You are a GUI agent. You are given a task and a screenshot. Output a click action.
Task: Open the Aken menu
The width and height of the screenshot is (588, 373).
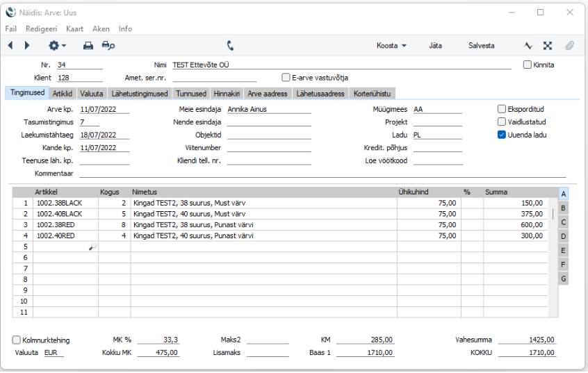pos(101,29)
